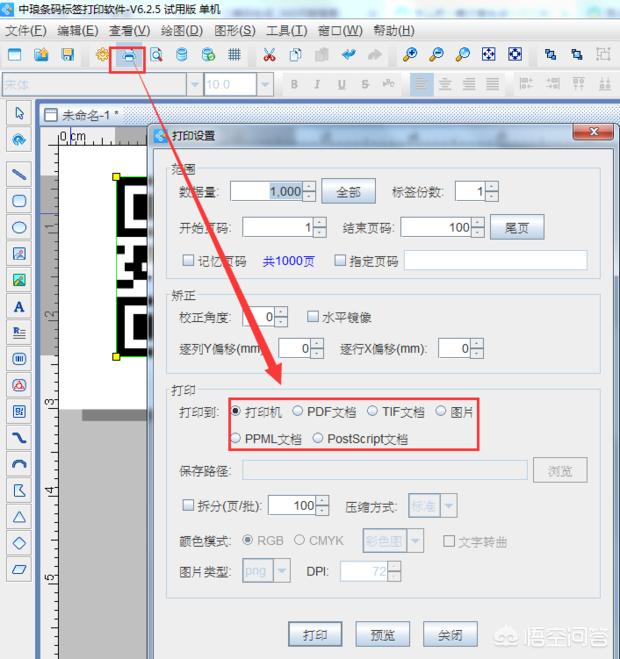Open the 绘图(D) menu
This screenshot has height=659, width=620.
pyautogui.click(x=182, y=31)
